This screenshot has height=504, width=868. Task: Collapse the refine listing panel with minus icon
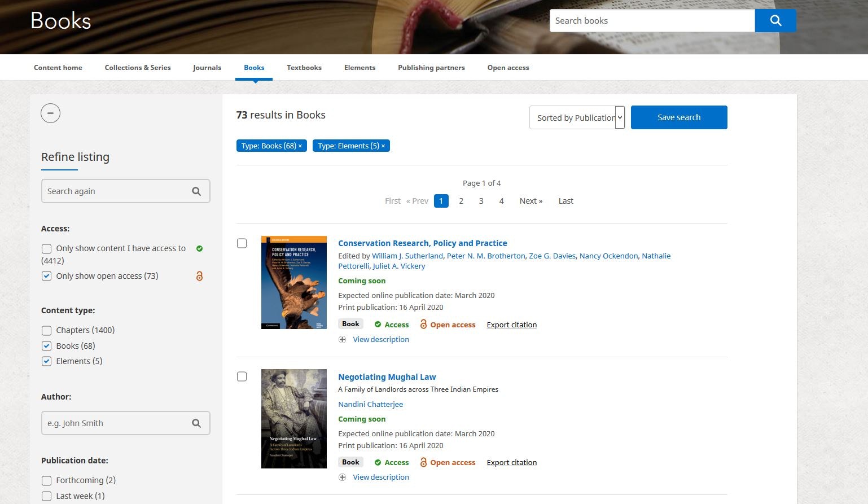click(50, 113)
